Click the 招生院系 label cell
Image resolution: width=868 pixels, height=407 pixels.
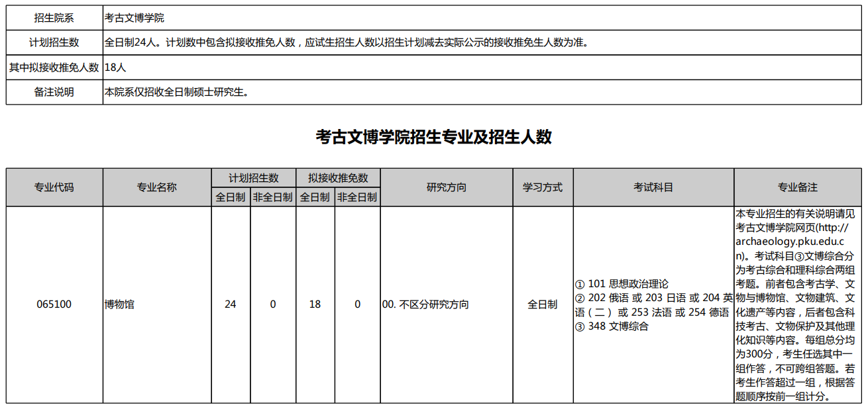54,18
